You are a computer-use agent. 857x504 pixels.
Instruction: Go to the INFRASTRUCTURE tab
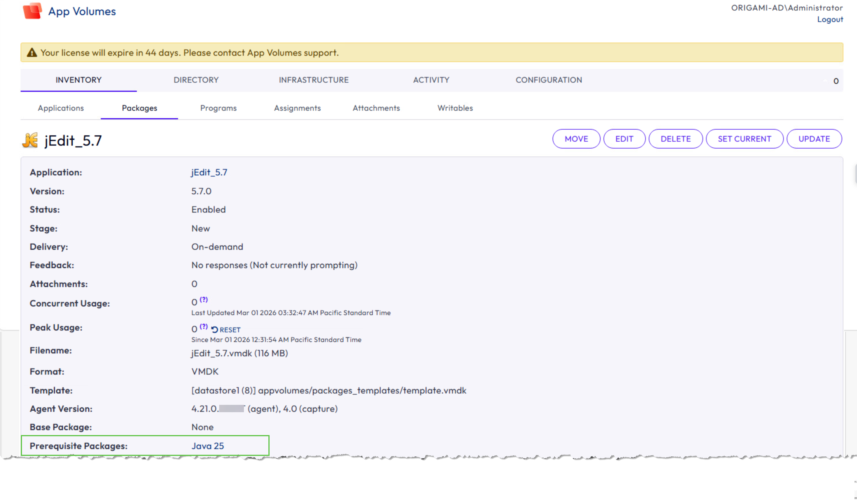pyautogui.click(x=314, y=80)
